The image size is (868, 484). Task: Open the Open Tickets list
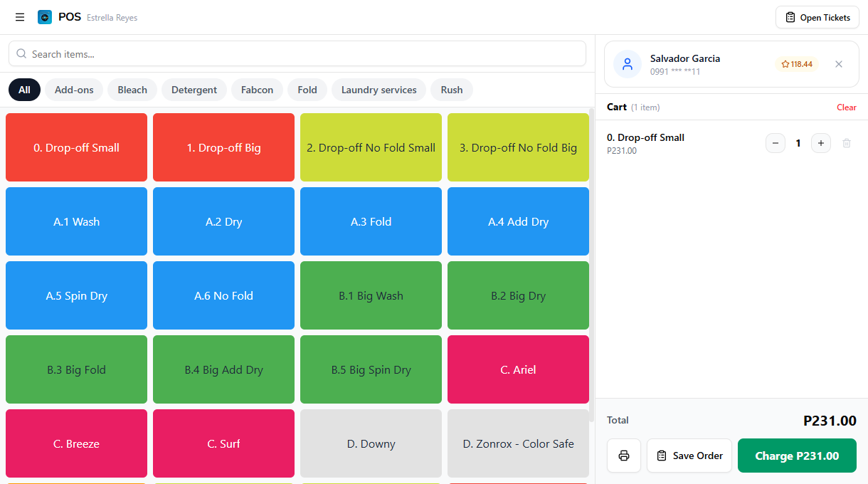pyautogui.click(x=817, y=17)
